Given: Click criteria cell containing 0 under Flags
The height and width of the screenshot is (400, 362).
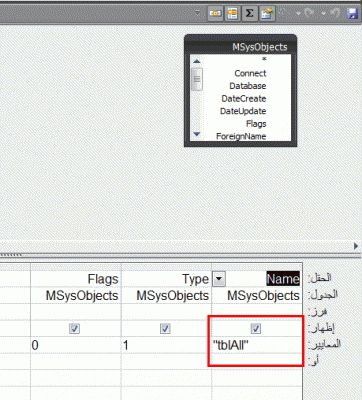Looking at the screenshot, I should tap(76, 345).
